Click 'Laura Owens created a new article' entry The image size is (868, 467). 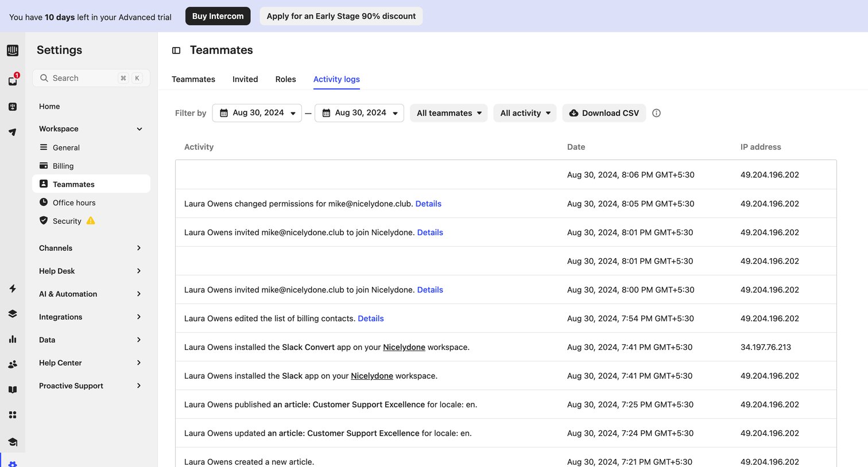coord(249,462)
